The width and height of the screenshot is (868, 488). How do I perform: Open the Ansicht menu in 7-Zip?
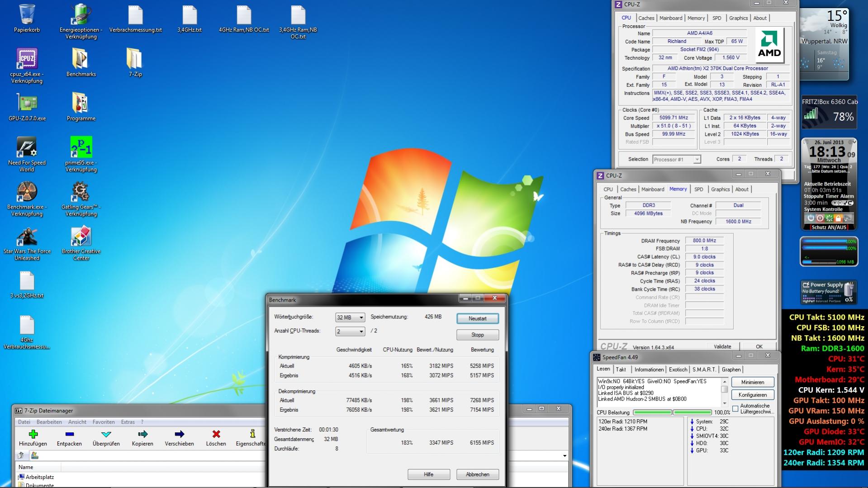point(77,422)
